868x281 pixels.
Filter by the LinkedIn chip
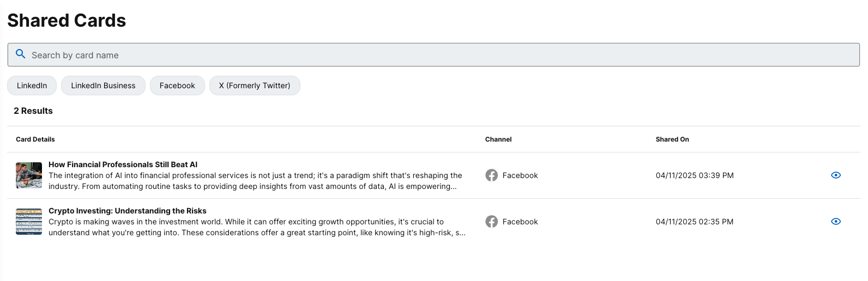[32, 85]
